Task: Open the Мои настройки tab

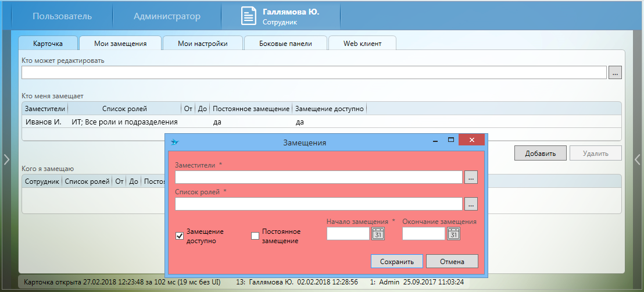Action: (202, 44)
